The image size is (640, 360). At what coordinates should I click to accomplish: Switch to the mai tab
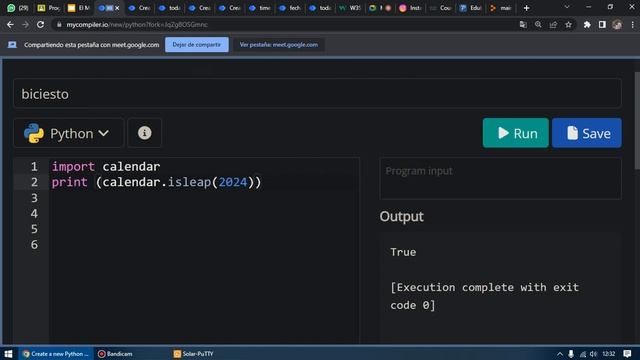(x=501, y=8)
